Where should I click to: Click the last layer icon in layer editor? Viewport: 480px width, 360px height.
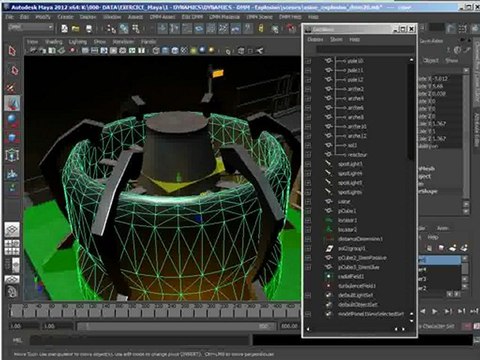[x=464, y=248]
